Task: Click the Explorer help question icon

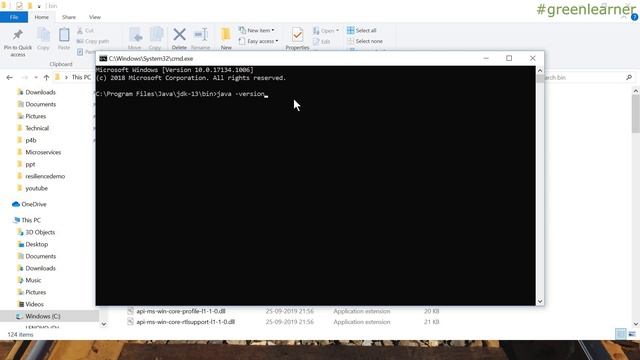Action: point(634,17)
